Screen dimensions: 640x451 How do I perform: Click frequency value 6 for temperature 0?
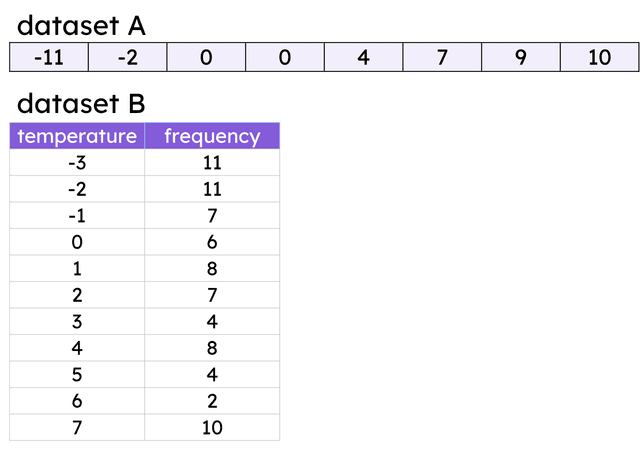212,242
